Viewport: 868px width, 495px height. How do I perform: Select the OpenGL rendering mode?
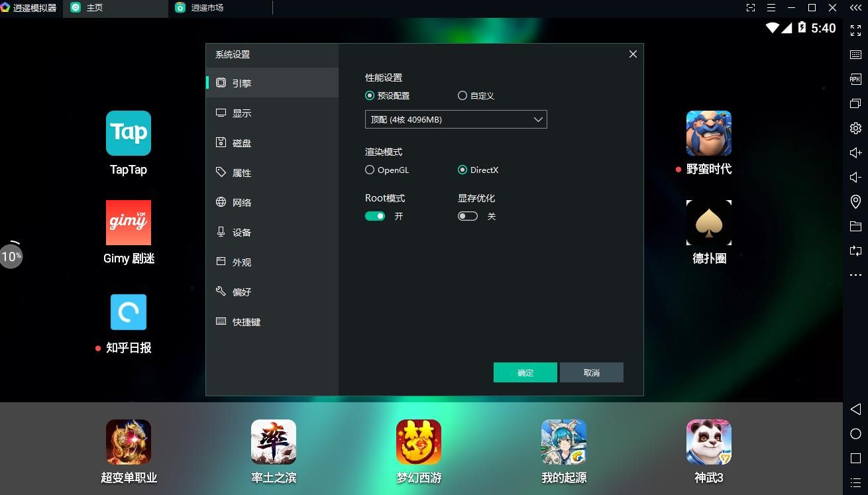pos(370,170)
